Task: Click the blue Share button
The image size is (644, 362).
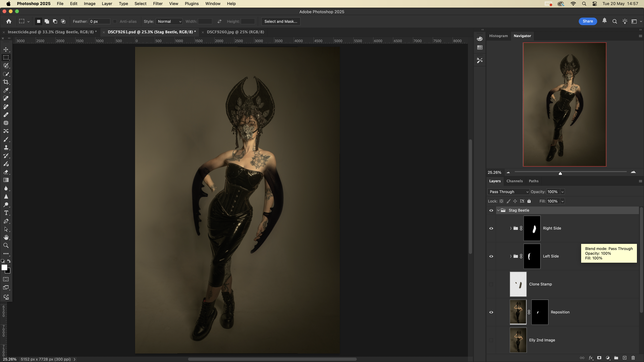Action: point(588,21)
